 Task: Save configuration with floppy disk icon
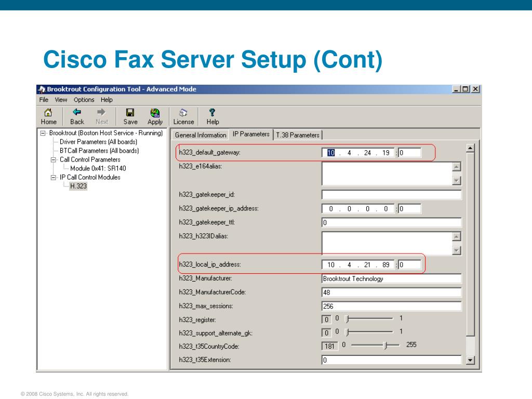coord(130,112)
